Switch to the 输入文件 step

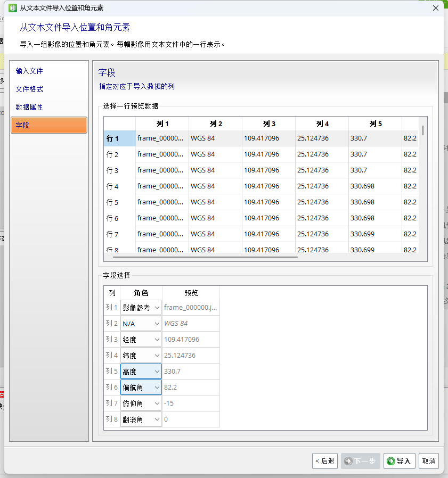pyautogui.click(x=28, y=70)
